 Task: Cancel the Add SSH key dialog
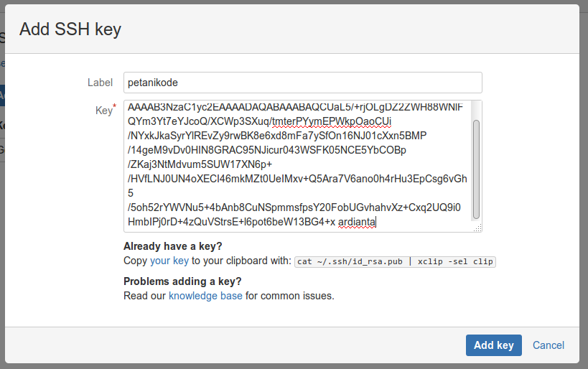click(549, 345)
